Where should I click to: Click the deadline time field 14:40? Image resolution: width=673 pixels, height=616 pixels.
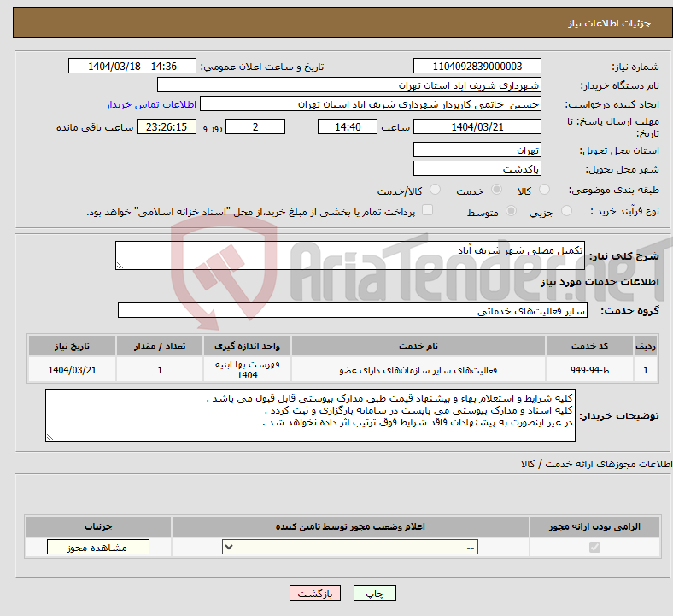click(x=348, y=126)
